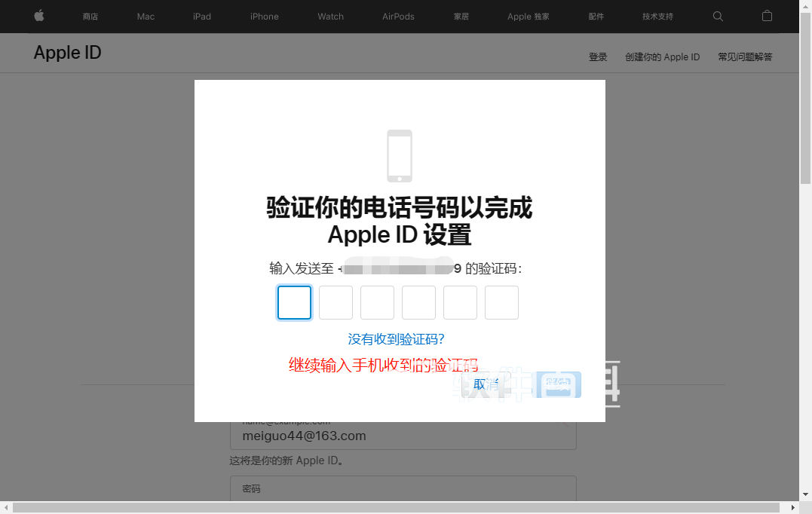Open the 常见问题解答 link

745,57
